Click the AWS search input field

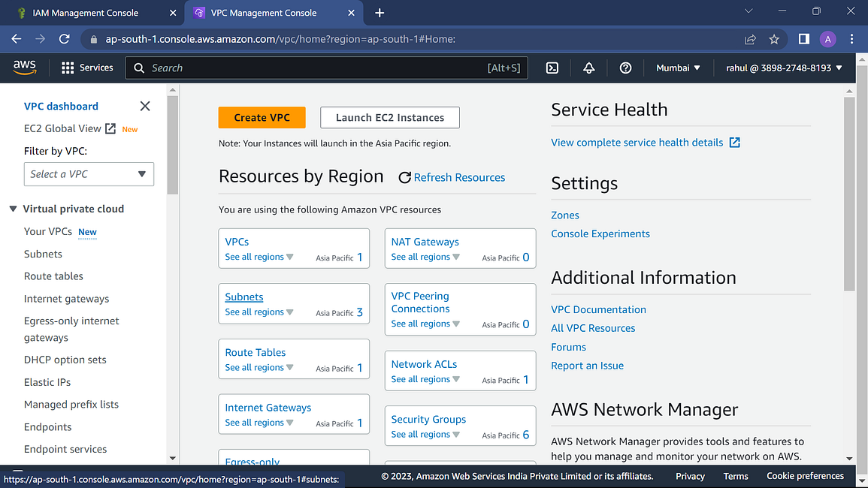pos(327,68)
